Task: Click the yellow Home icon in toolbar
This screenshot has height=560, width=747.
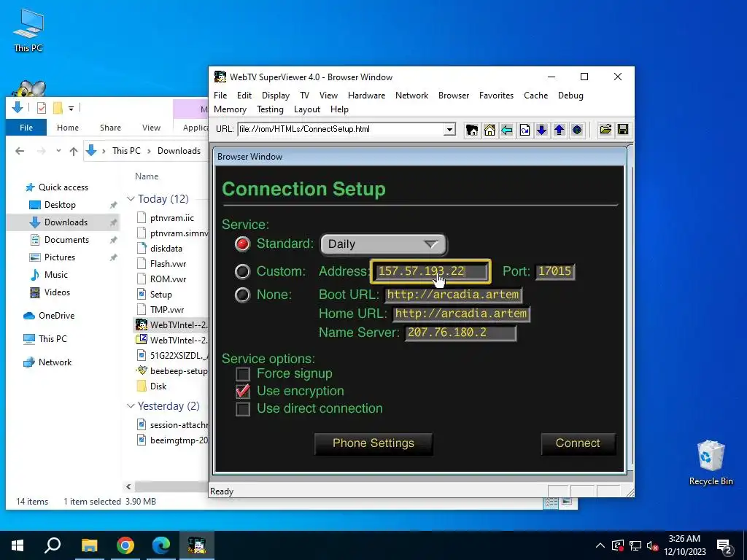Action: (x=489, y=130)
